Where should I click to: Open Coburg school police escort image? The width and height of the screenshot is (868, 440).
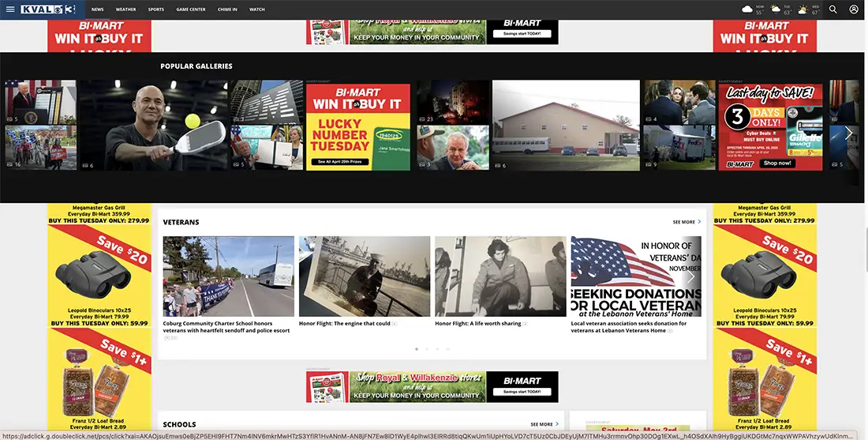[x=229, y=276]
